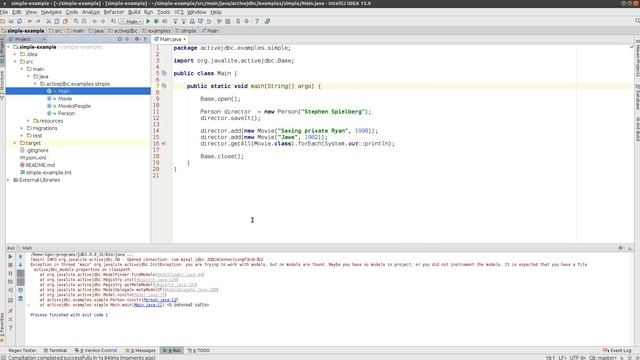Open the VCS menu
Image resolution: width=640 pixels, height=360 pixels.
point(178,12)
